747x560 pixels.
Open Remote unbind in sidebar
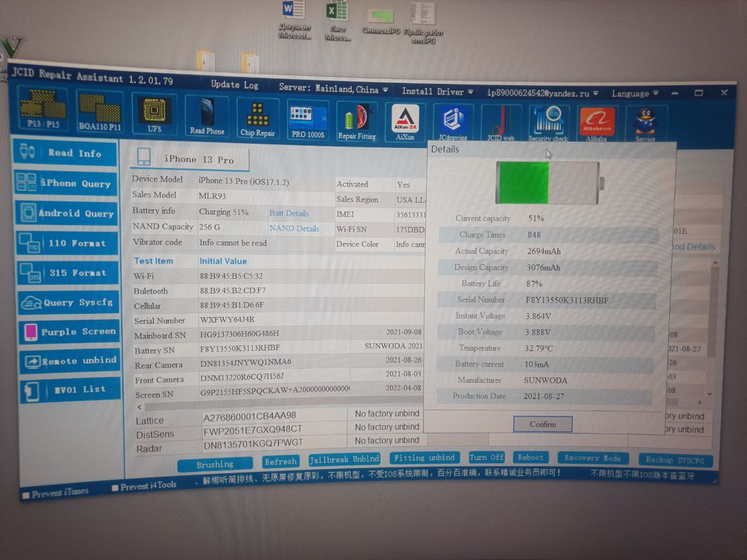70,360
